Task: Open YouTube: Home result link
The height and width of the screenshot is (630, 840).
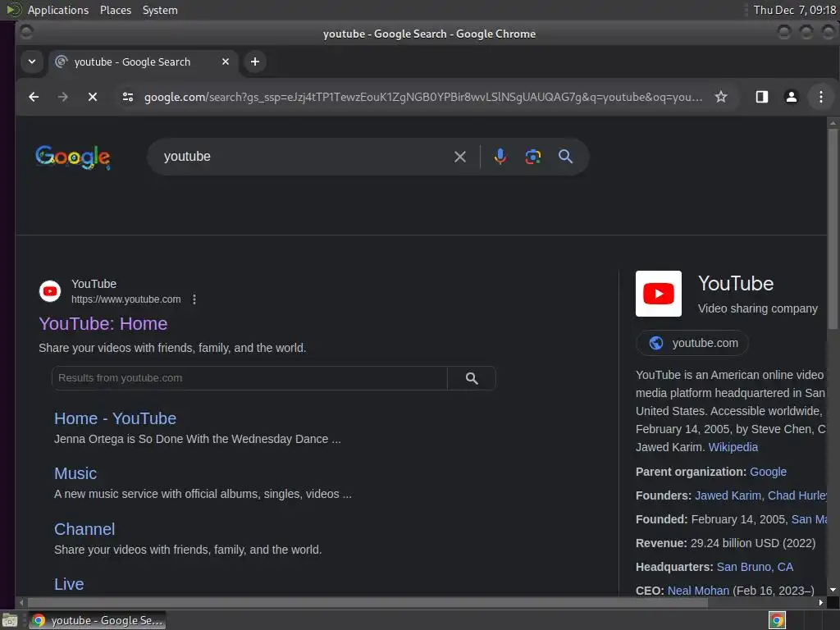Action: (x=103, y=323)
